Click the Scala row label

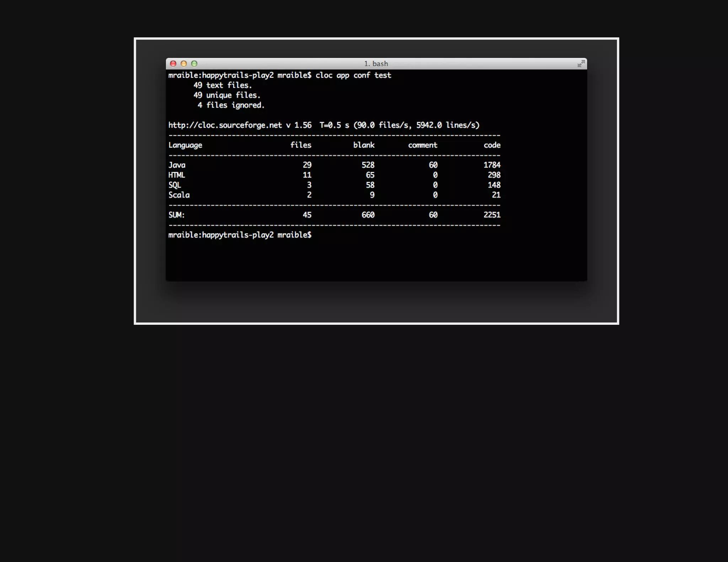179,195
